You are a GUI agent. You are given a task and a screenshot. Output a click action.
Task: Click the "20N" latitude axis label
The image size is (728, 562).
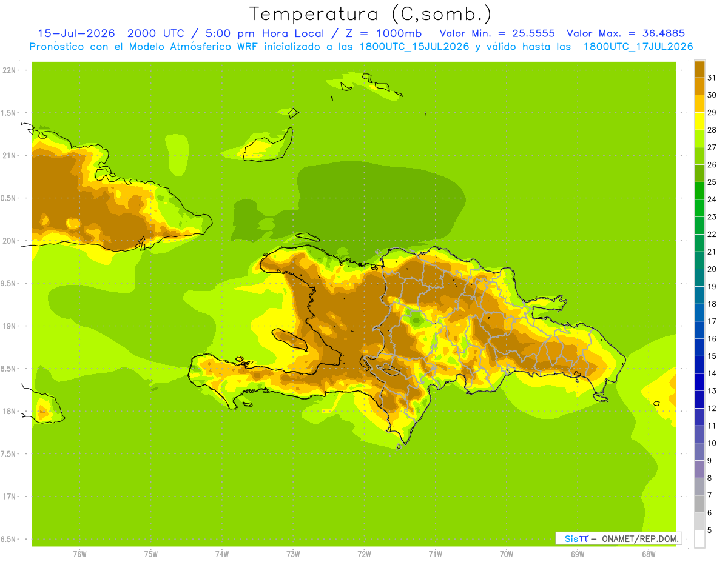point(10,241)
